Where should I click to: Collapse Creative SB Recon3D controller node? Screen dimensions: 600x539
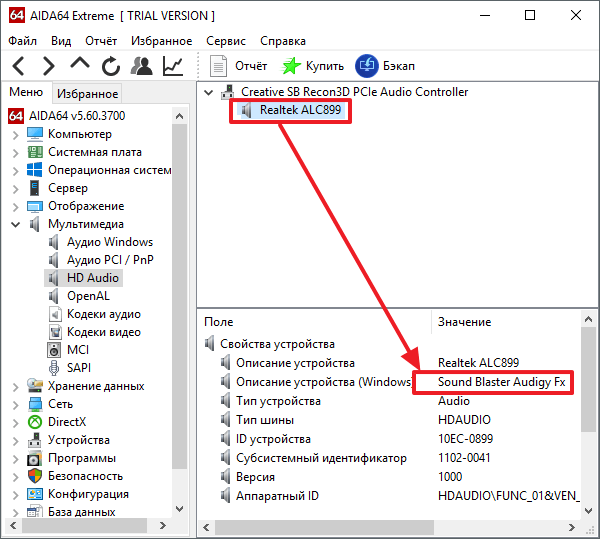(209, 92)
